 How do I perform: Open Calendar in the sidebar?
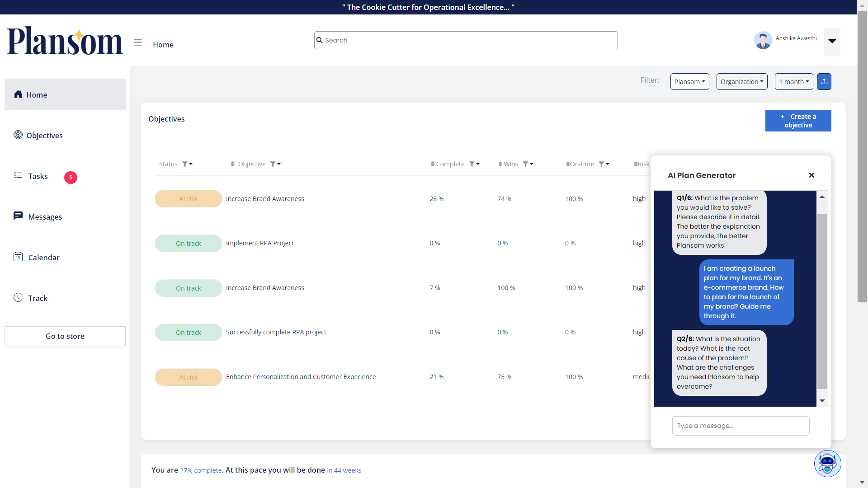pos(43,258)
